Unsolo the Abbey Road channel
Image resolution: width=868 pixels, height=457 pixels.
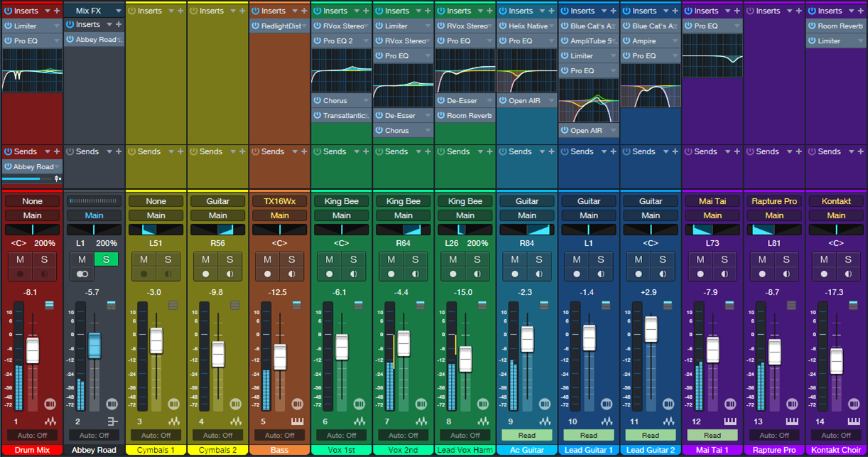pyautogui.click(x=107, y=259)
